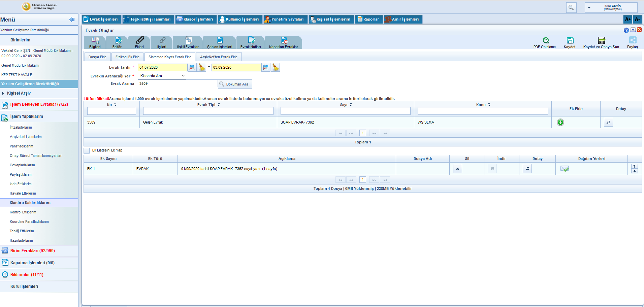This screenshot has width=644, height=307.
Task: Click Doküman Ara search button
Action: [235, 84]
